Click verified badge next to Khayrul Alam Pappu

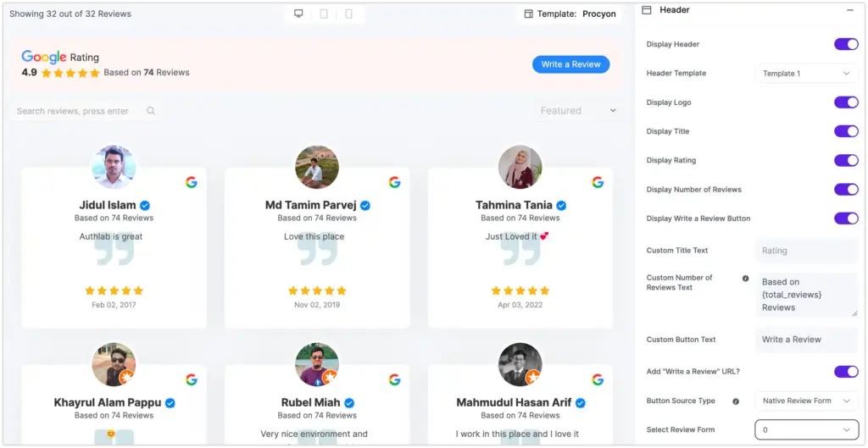pos(170,402)
